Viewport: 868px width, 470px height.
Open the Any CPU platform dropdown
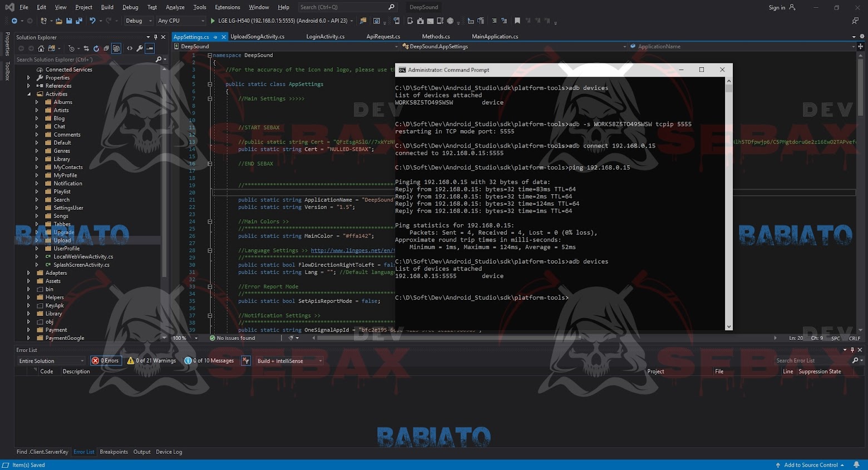[x=181, y=21]
